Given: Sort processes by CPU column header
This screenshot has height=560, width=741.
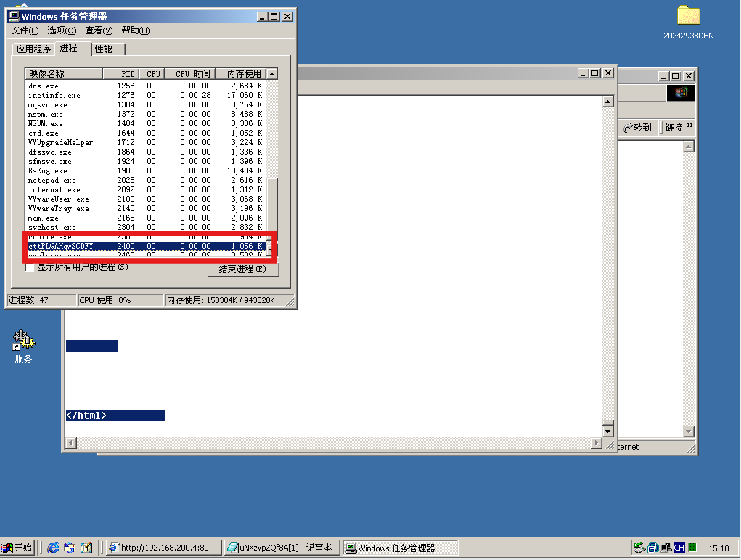Looking at the screenshot, I should coord(152,74).
